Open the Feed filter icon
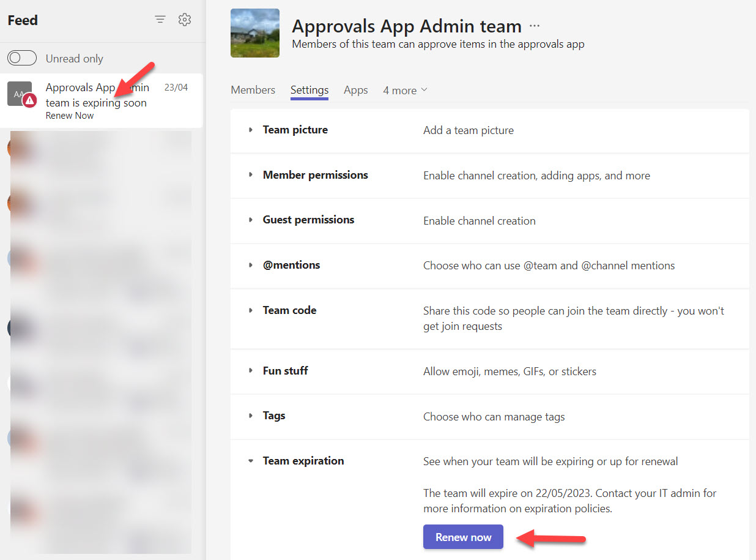Screen dimensions: 756x560 tap(160, 20)
